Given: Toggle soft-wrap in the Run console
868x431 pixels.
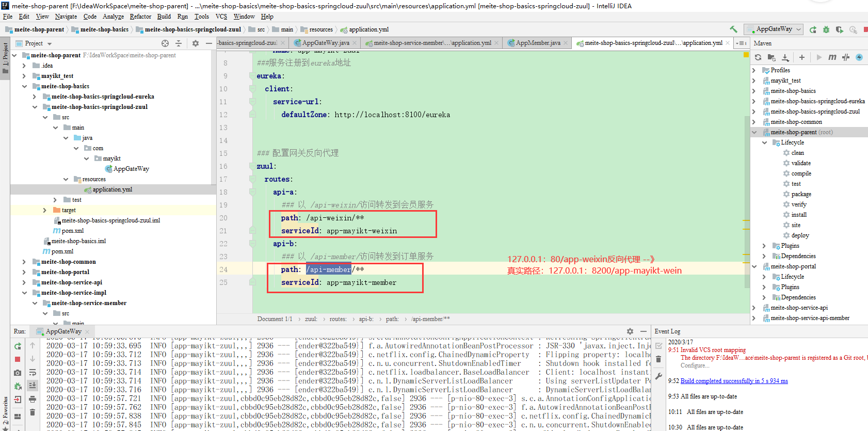Looking at the screenshot, I should coord(33,373).
